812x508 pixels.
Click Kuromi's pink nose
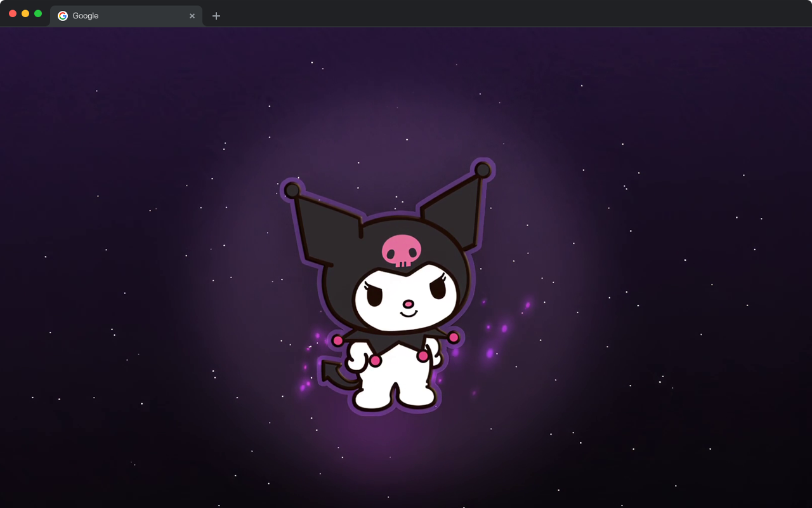coord(409,304)
